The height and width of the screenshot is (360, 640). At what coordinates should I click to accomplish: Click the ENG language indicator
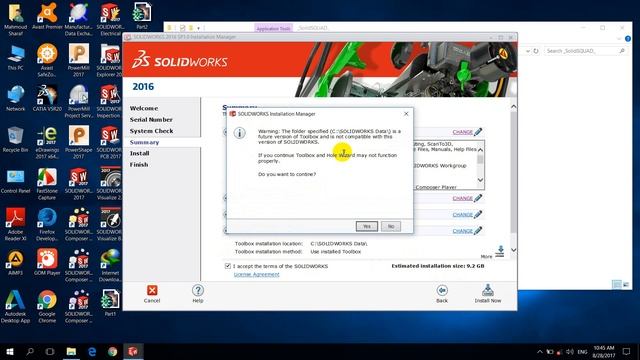pyautogui.click(x=582, y=351)
